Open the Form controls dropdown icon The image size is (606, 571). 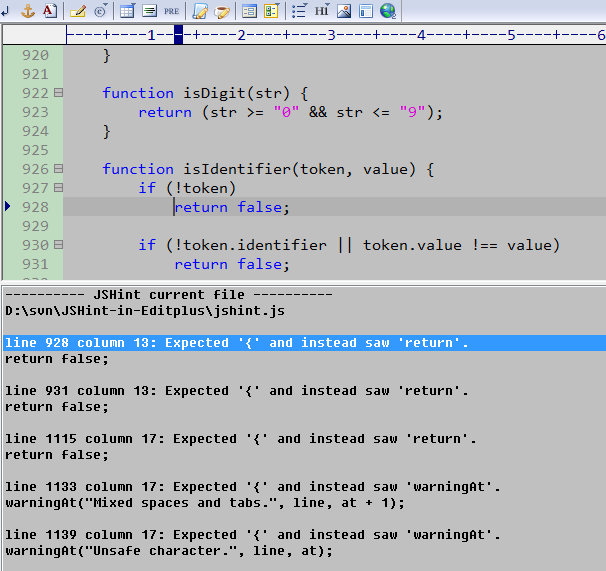271,11
